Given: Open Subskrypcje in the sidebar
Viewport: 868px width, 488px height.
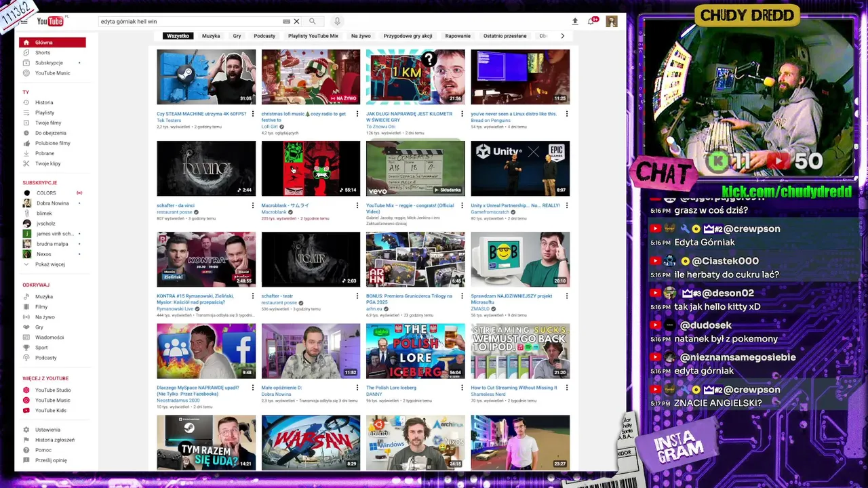Looking at the screenshot, I should 52,63.
